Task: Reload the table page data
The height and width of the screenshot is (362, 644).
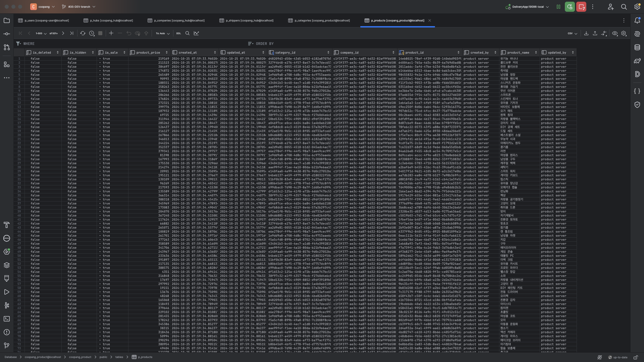Action: (x=83, y=33)
